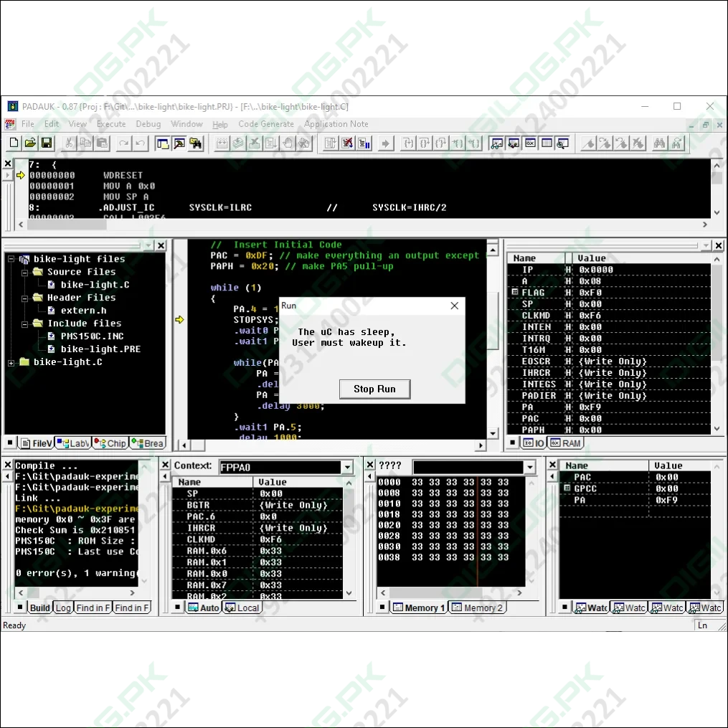Open the Context FPPA0 dropdown
This screenshot has width=728, height=728.
348,468
